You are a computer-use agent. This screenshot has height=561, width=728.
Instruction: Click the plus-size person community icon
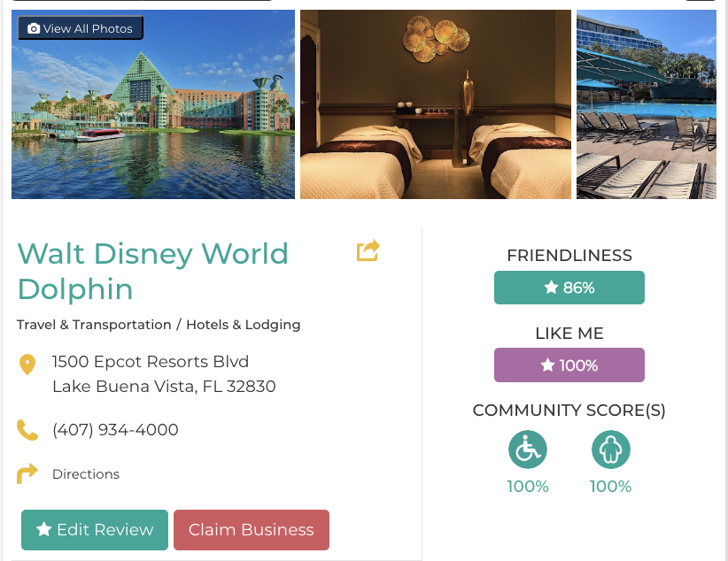coord(611,450)
